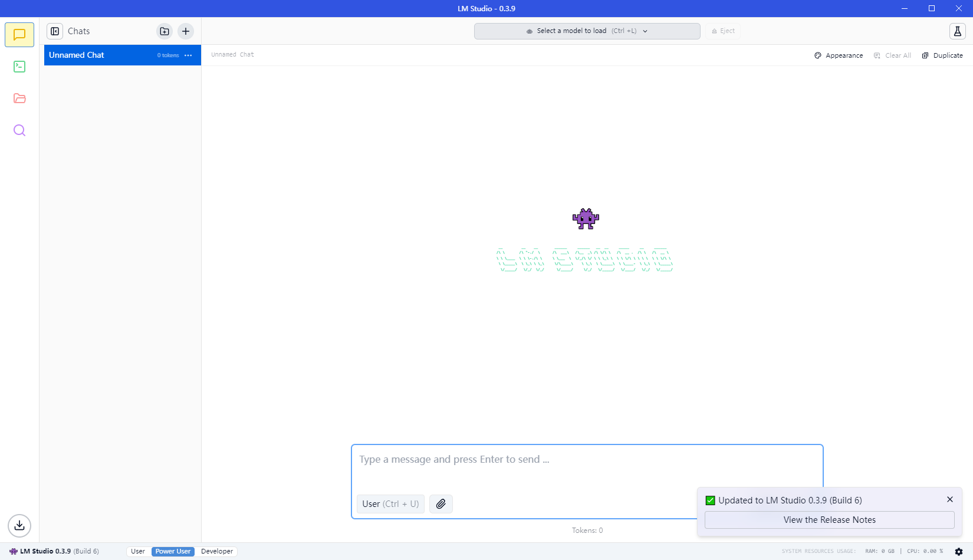The height and width of the screenshot is (560, 973).
Task: Start a new chat with plus icon
Action: point(186,31)
